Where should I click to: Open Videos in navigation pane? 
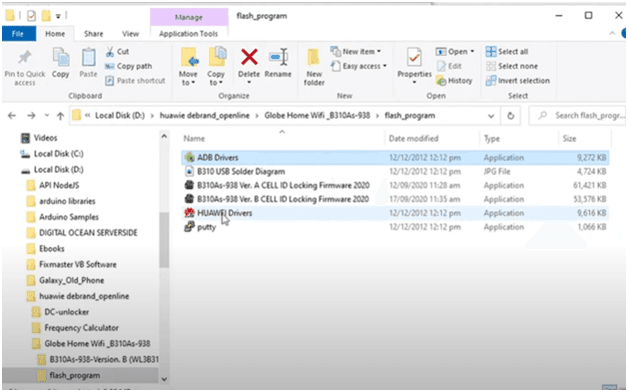click(x=39, y=138)
